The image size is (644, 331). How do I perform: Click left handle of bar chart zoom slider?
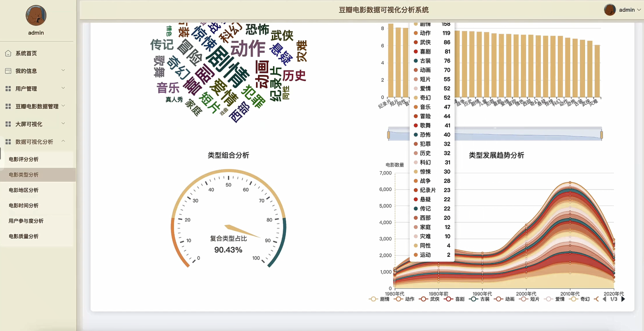pyautogui.click(x=388, y=135)
